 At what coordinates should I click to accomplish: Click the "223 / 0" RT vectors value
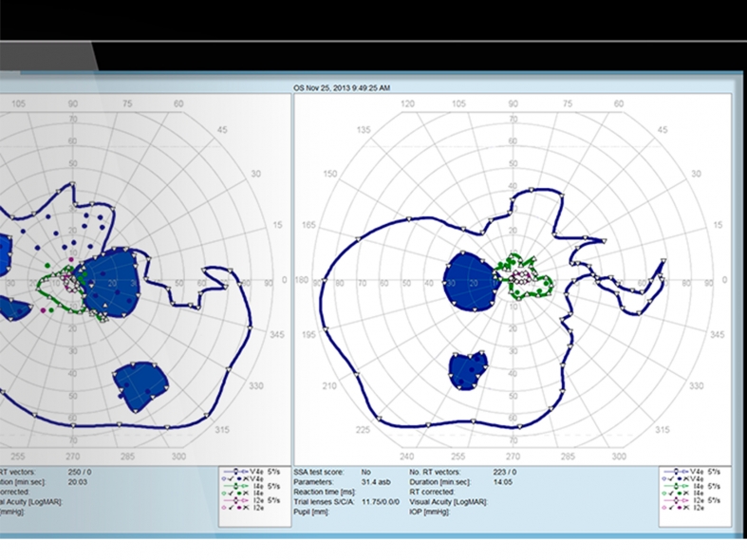point(505,472)
